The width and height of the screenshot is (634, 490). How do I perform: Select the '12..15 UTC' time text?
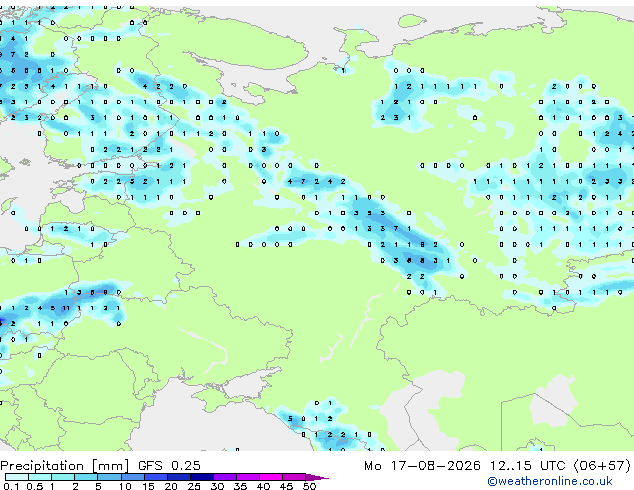527,466
